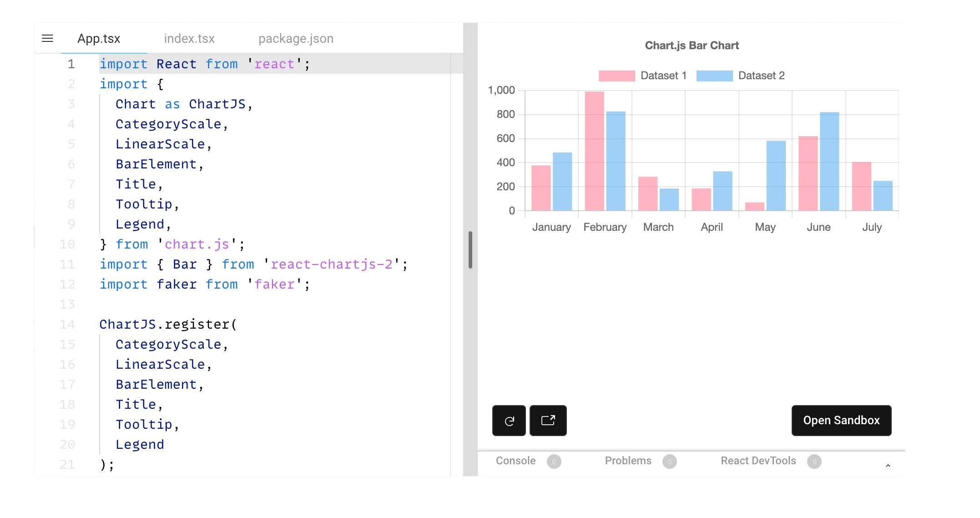Switch to the React DevTools tab

pyautogui.click(x=758, y=461)
